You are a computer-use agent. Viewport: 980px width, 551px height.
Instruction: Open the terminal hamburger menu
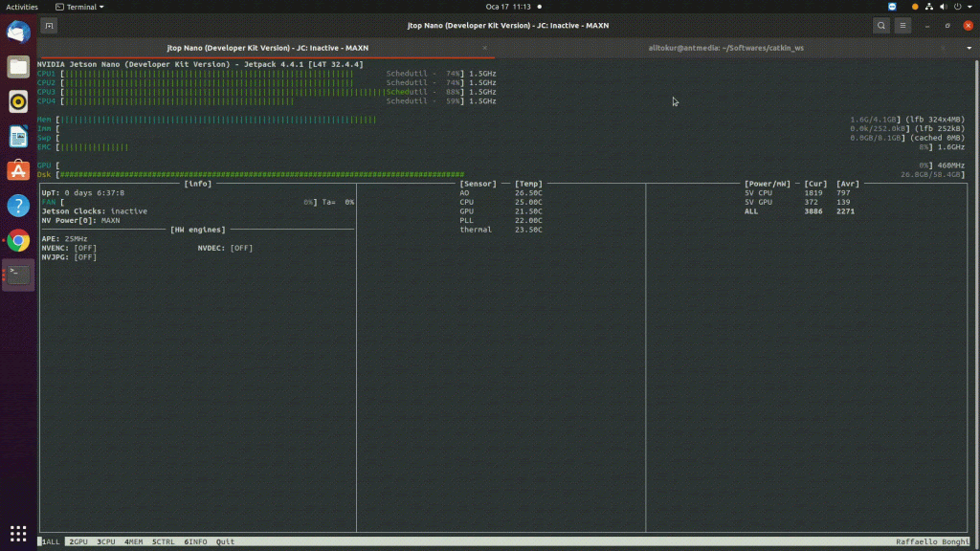[902, 26]
